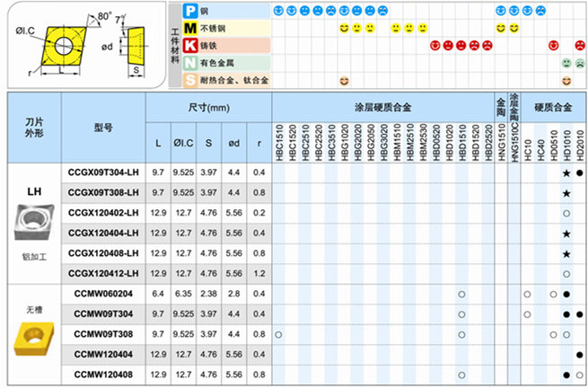Click the HBC1510 circle in CCMW09T308 row
Viewport: 588px width, 388px height.
click(x=278, y=334)
